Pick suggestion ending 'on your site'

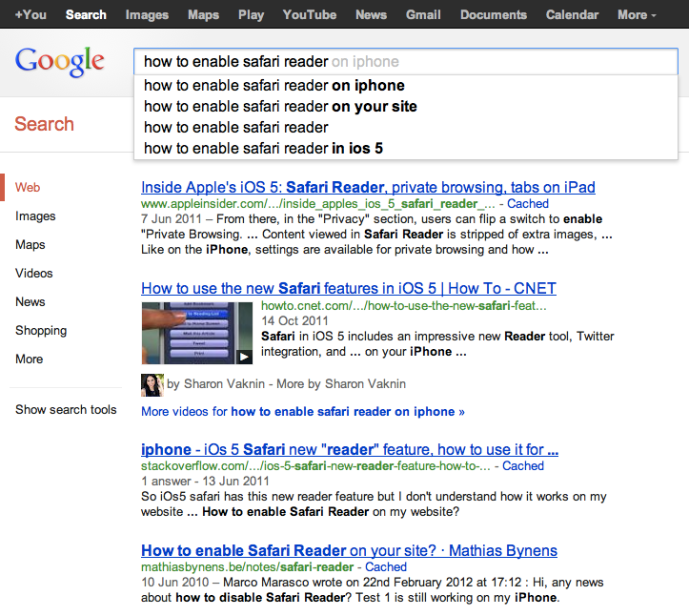280,106
